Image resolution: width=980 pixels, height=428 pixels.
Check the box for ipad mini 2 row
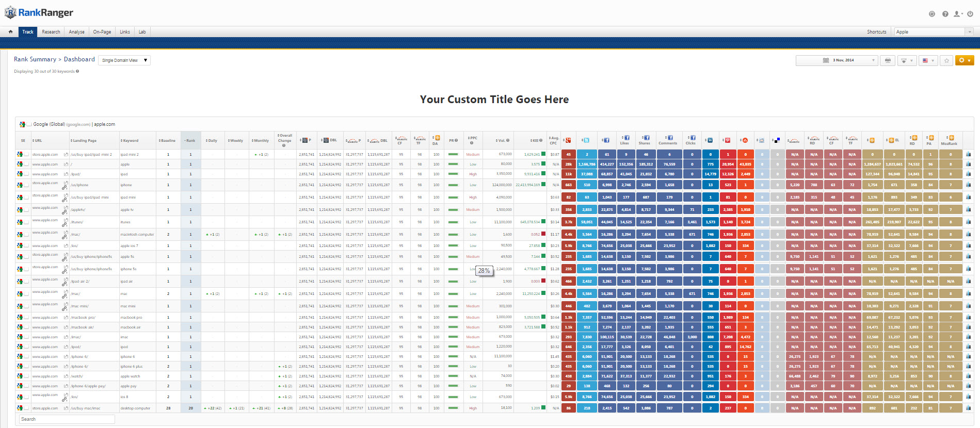point(26,154)
